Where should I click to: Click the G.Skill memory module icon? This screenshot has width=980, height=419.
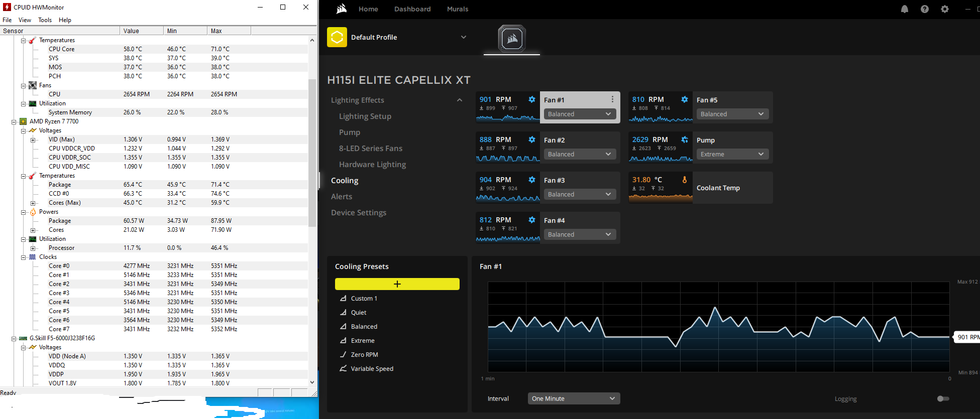pyautogui.click(x=23, y=338)
